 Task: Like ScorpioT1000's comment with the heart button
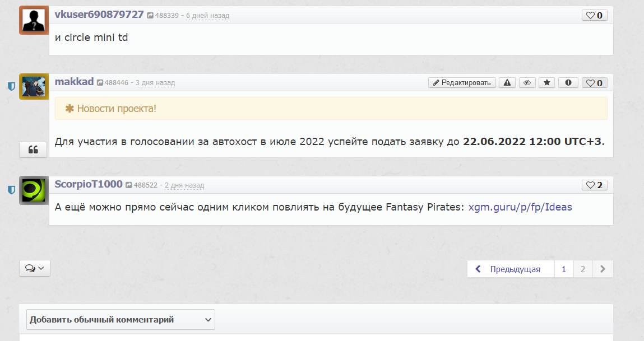(594, 185)
